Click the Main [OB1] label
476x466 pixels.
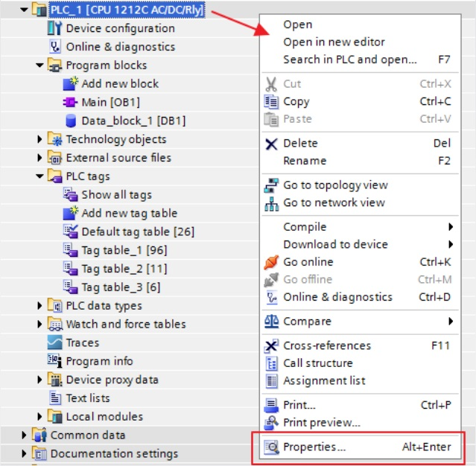click(x=111, y=102)
